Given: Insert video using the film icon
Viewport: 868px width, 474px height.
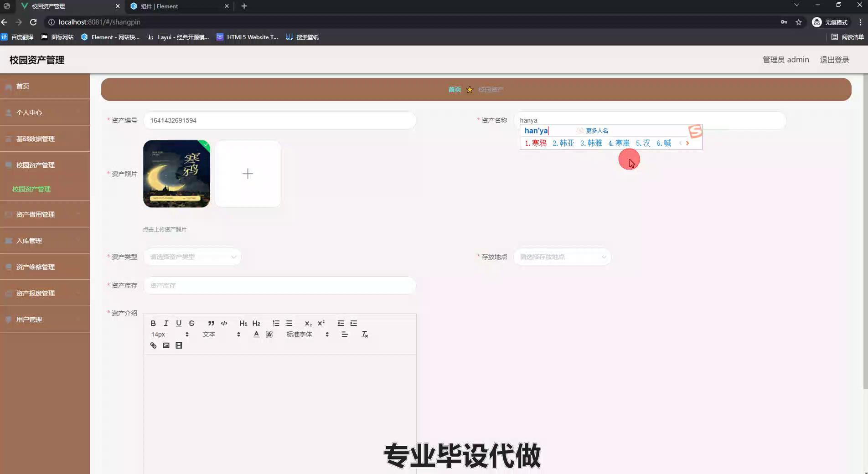Looking at the screenshot, I should [179, 345].
